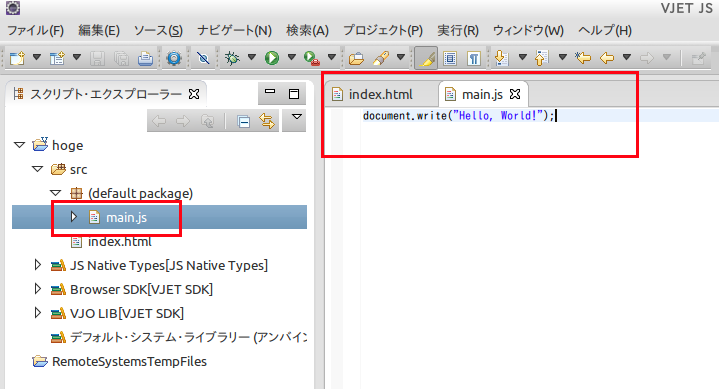
Task: Close the スクリプト・エクスプローラー view
Action: pos(194,94)
